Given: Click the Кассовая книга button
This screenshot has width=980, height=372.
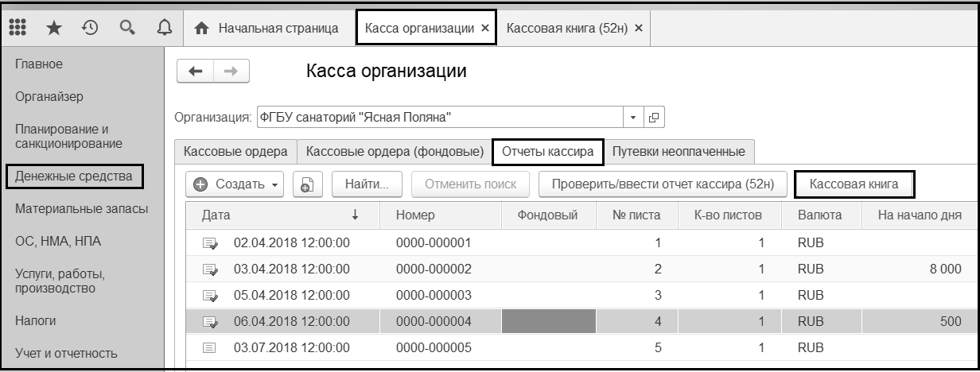Looking at the screenshot, I should [854, 184].
